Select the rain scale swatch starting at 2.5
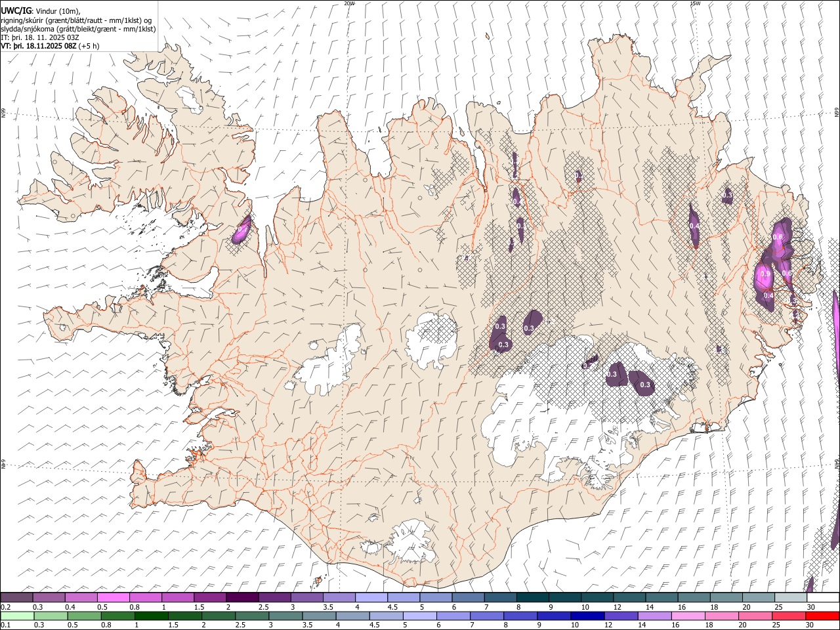 click(x=252, y=616)
